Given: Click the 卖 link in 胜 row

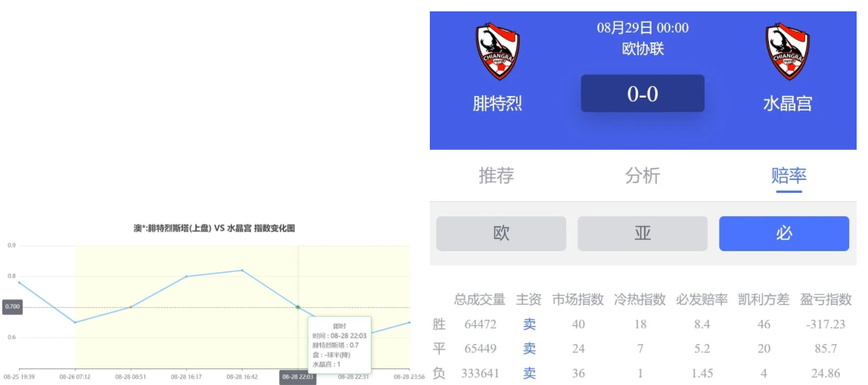Looking at the screenshot, I should coord(530,324).
